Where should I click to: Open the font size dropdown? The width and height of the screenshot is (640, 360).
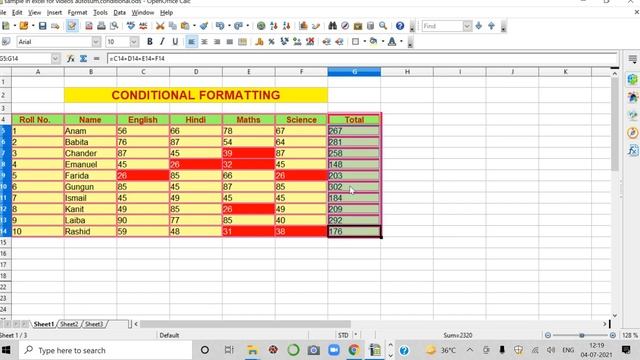point(134,42)
